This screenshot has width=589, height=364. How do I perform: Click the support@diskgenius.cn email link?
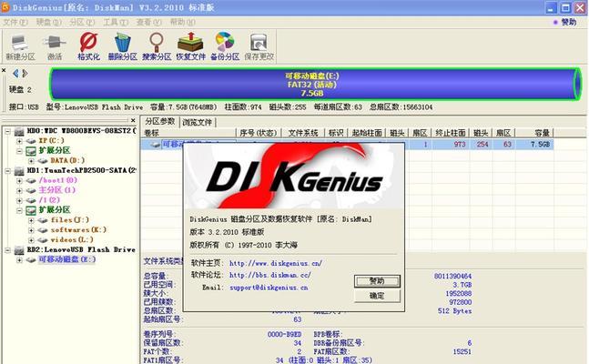(x=269, y=288)
